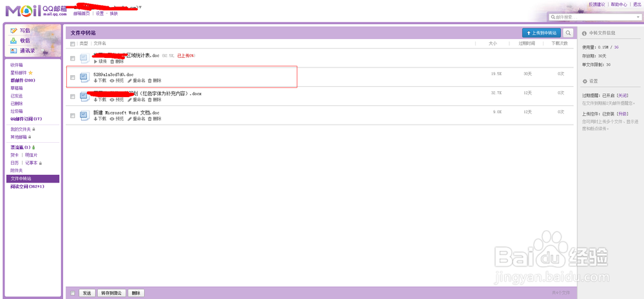
Task: Click the 3G capacity link after 使用量
Action: [616, 48]
